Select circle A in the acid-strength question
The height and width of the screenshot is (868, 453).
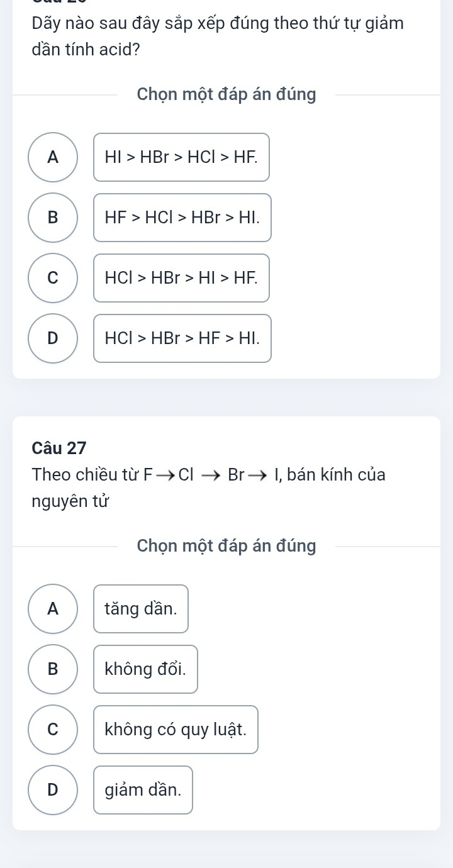tap(53, 157)
